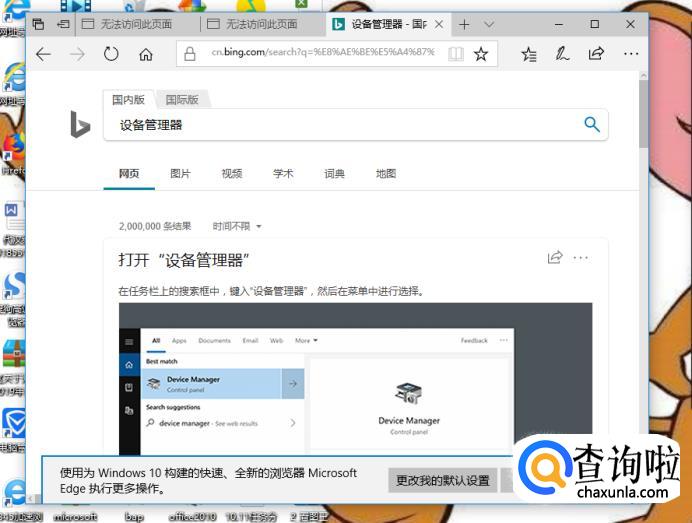The height and width of the screenshot is (523, 692).
Task: Open the bap desktop icon
Action: click(134, 516)
